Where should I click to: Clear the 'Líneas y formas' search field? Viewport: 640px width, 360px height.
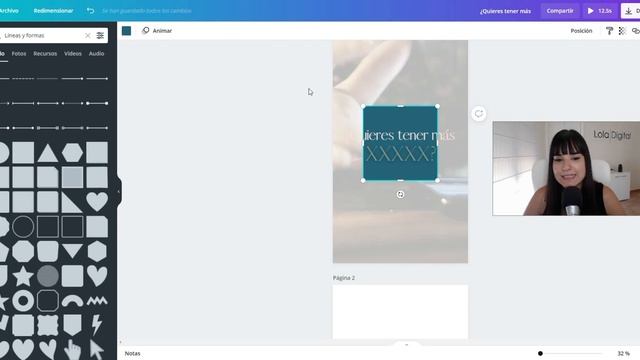pyautogui.click(x=87, y=36)
